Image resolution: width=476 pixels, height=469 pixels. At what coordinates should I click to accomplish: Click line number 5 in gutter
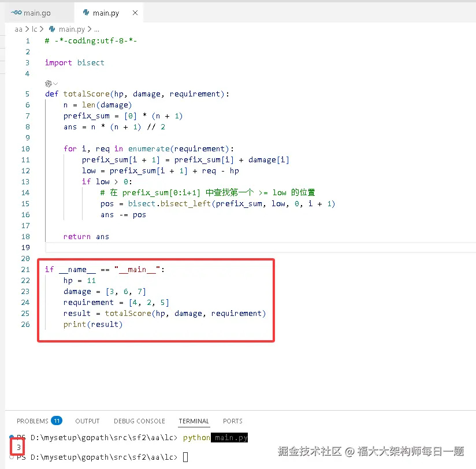pyautogui.click(x=27, y=94)
